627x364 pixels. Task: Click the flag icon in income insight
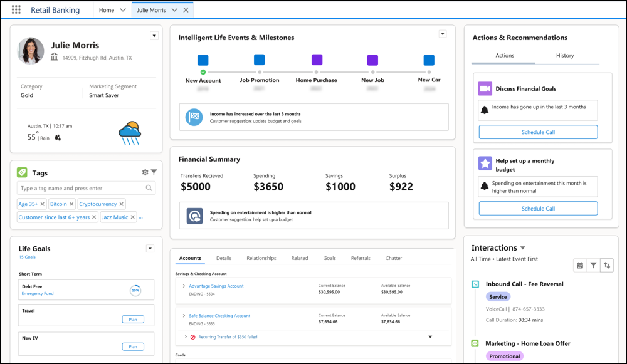(x=194, y=117)
